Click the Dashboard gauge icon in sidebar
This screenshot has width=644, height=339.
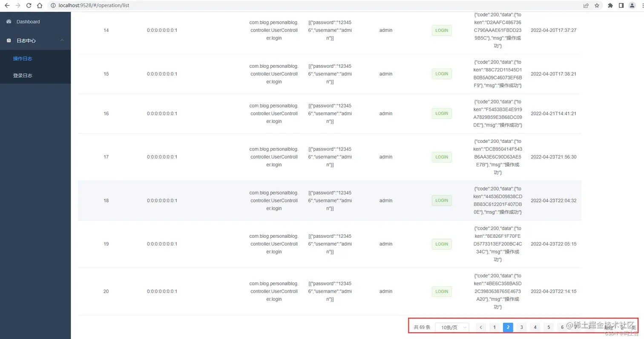click(x=9, y=22)
